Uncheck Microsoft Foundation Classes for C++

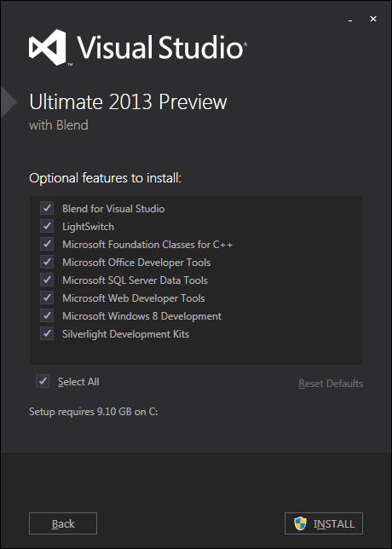47,244
